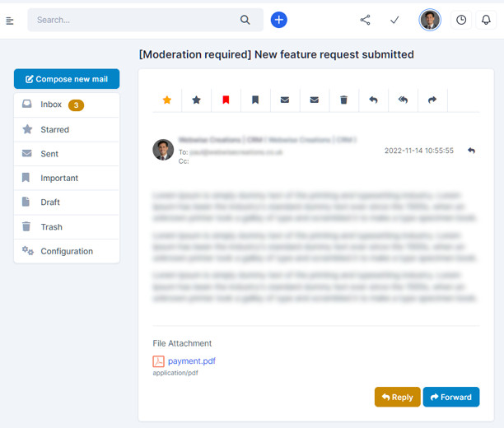Click the checkmark icon in header

(x=394, y=20)
